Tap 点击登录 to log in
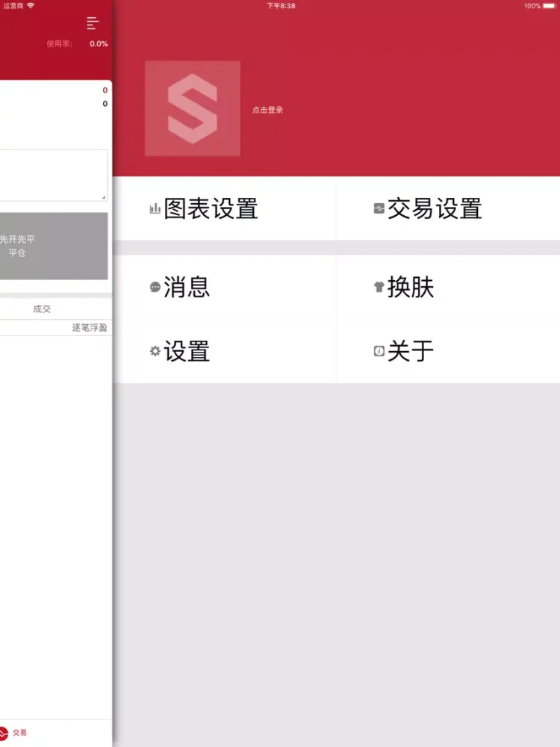560x747 pixels. pos(267,110)
